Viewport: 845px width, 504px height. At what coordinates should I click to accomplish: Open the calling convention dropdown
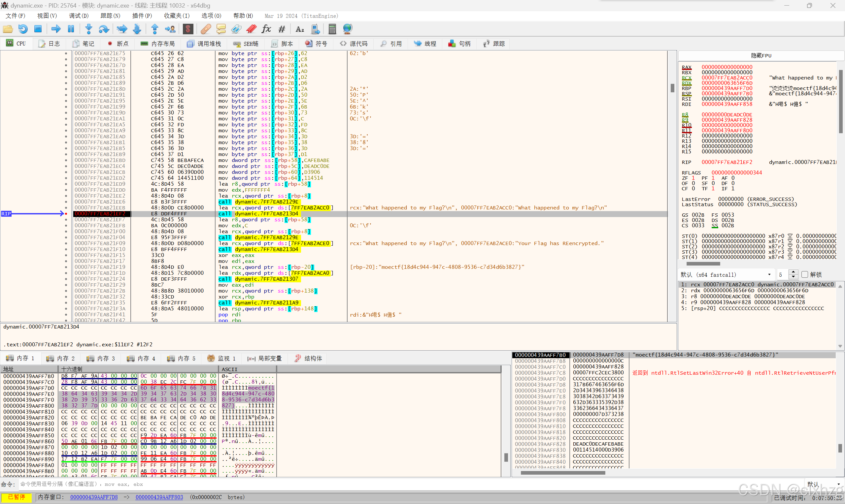769,274
